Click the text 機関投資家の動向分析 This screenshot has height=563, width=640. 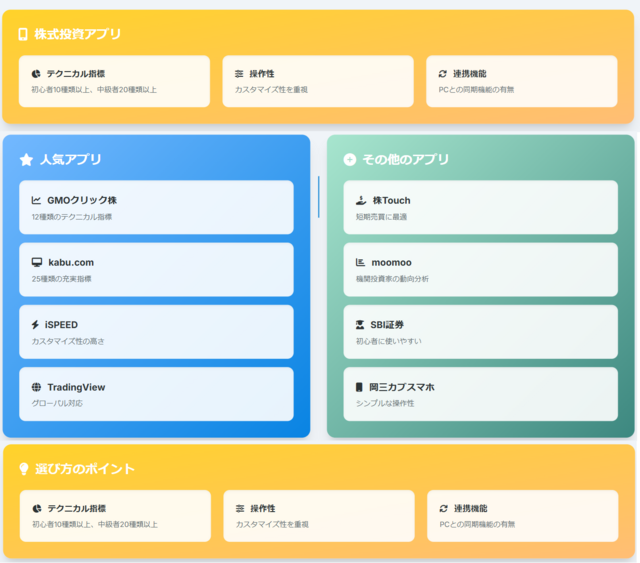[392, 279]
